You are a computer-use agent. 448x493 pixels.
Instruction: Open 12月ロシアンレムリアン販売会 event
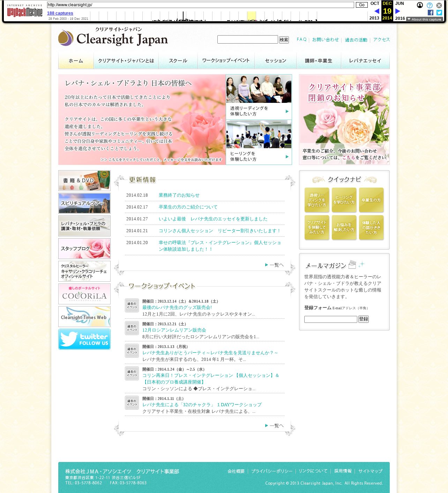pos(174,330)
